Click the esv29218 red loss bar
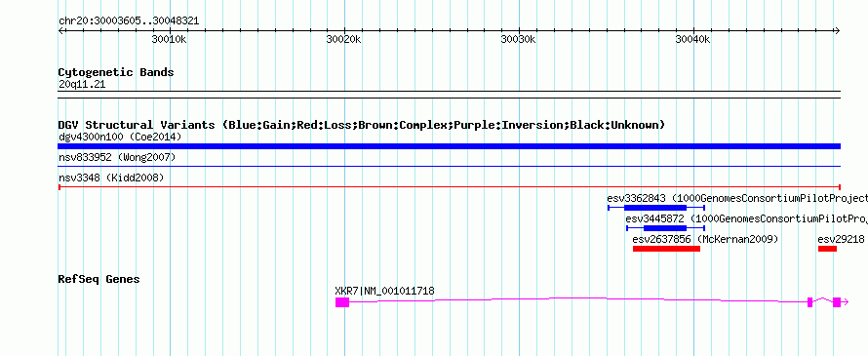868x356 pixels. click(x=828, y=249)
